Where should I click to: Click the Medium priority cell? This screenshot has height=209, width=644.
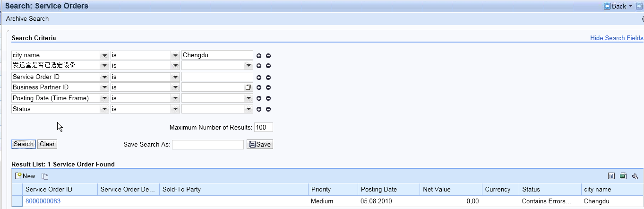click(x=322, y=201)
